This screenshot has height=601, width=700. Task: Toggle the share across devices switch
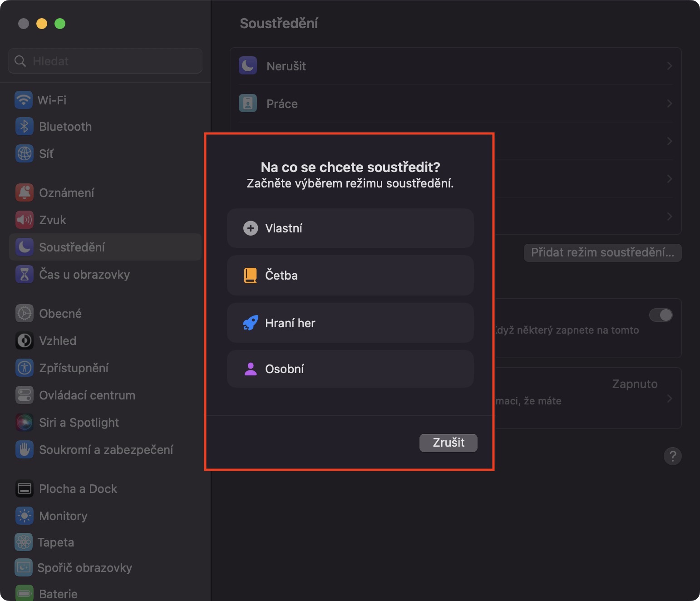tap(661, 315)
